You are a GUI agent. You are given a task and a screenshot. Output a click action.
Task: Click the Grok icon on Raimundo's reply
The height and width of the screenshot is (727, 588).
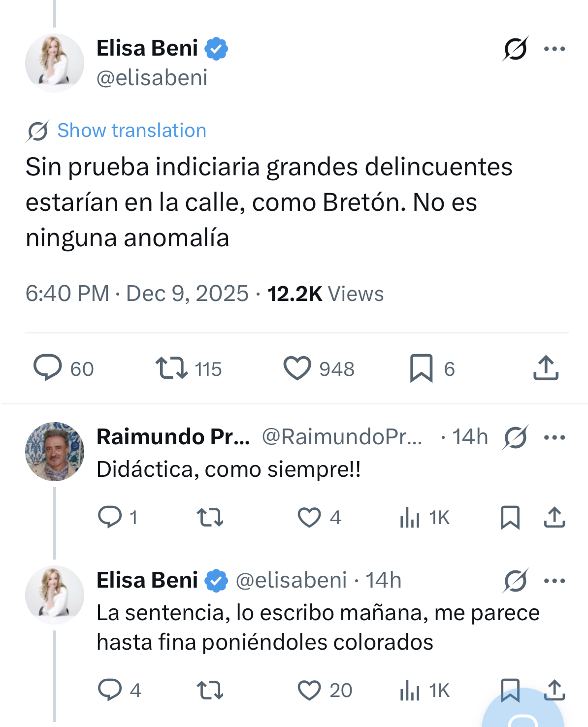point(515,437)
